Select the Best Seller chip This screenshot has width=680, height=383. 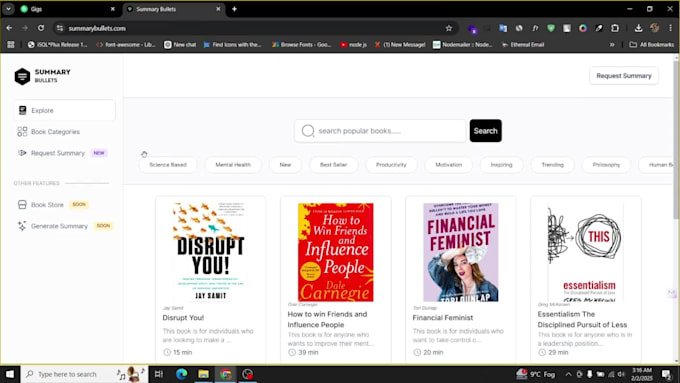[x=333, y=165]
